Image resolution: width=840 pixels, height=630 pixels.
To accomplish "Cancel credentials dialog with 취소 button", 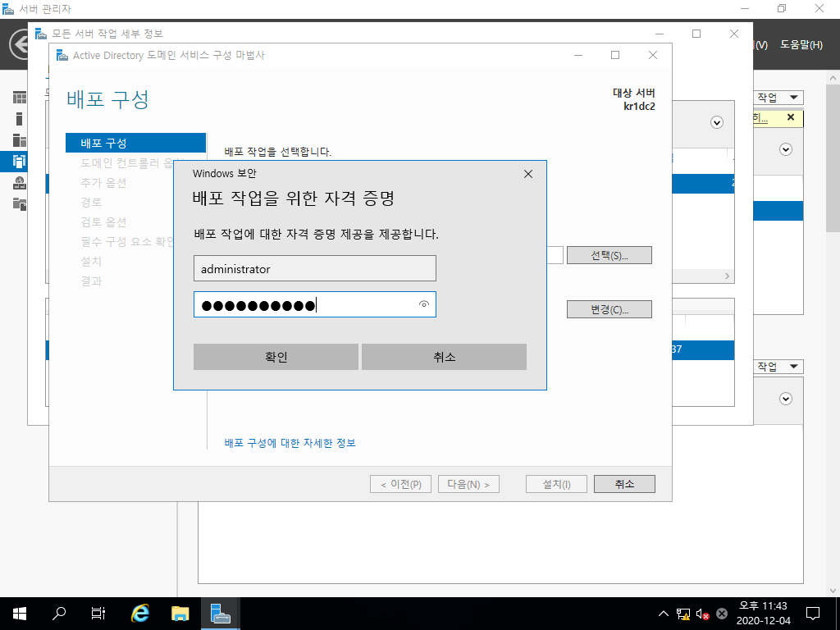I will 444,357.
